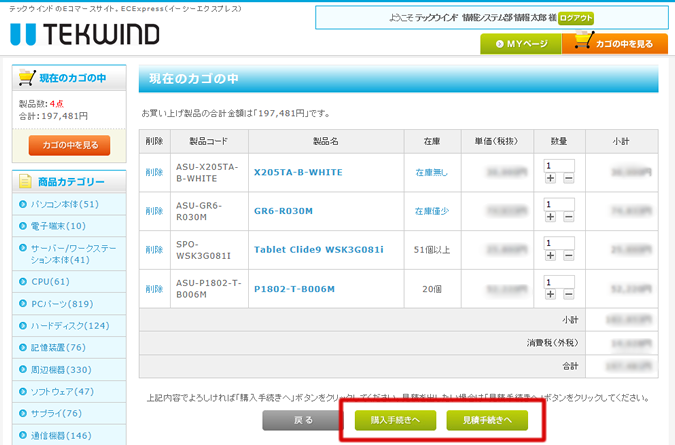The width and height of the screenshot is (675, 445).
Task: Open 通信機器(146) category
Action: [61, 436]
